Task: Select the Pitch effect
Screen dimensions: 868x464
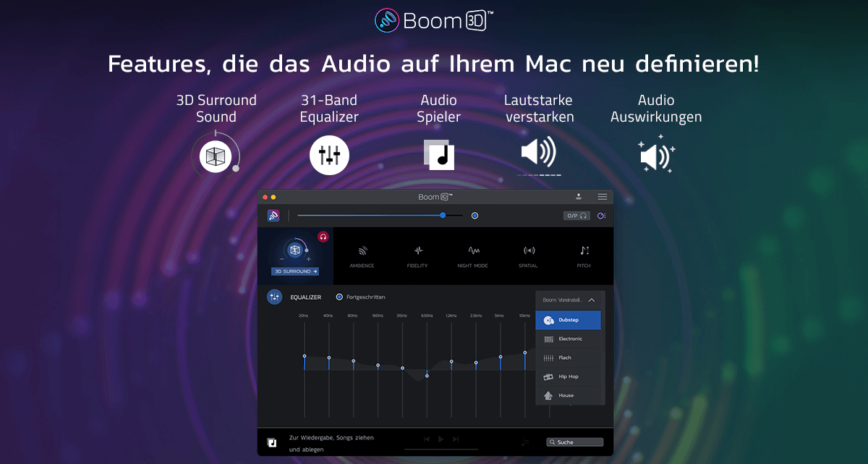Action: 584,256
